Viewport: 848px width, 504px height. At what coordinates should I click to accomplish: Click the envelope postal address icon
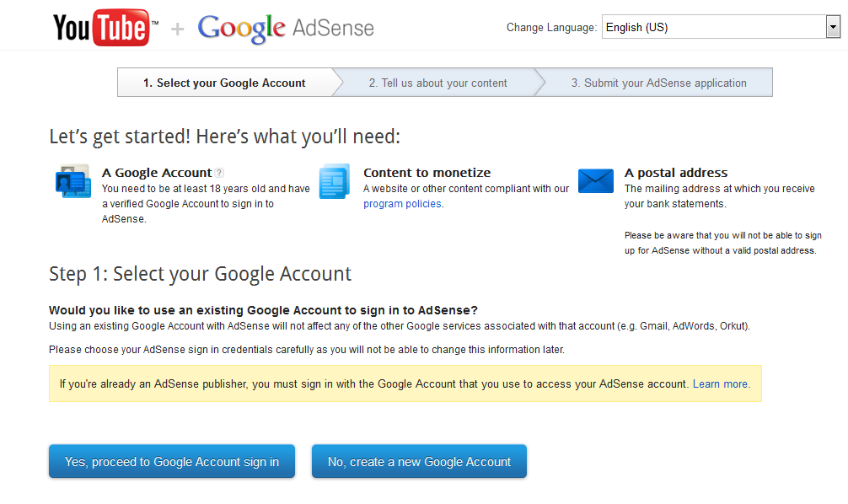pos(596,180)
